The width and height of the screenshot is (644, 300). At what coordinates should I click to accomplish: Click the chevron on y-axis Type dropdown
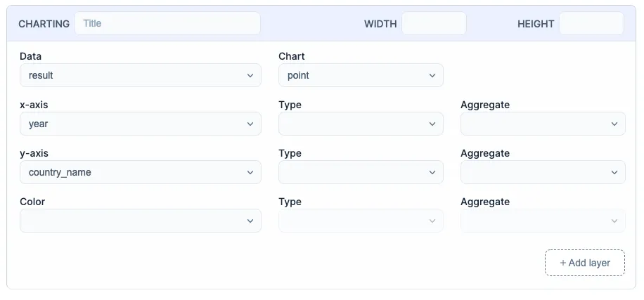[x=432, y=172]
